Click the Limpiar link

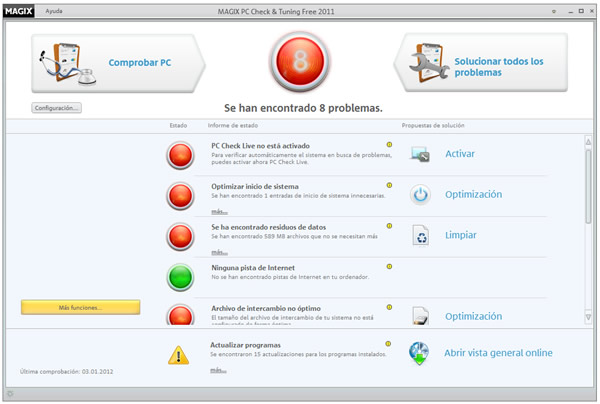tap(461, 235)
